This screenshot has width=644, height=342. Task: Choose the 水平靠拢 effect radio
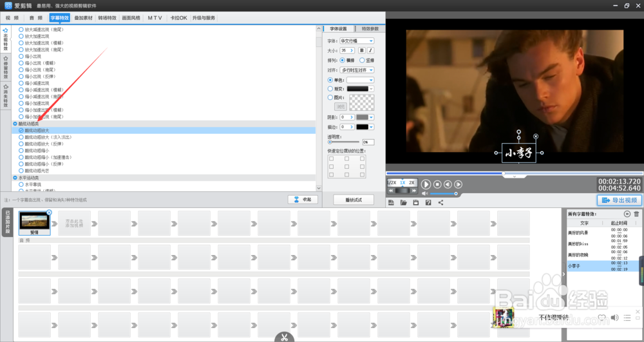[21, 185]
